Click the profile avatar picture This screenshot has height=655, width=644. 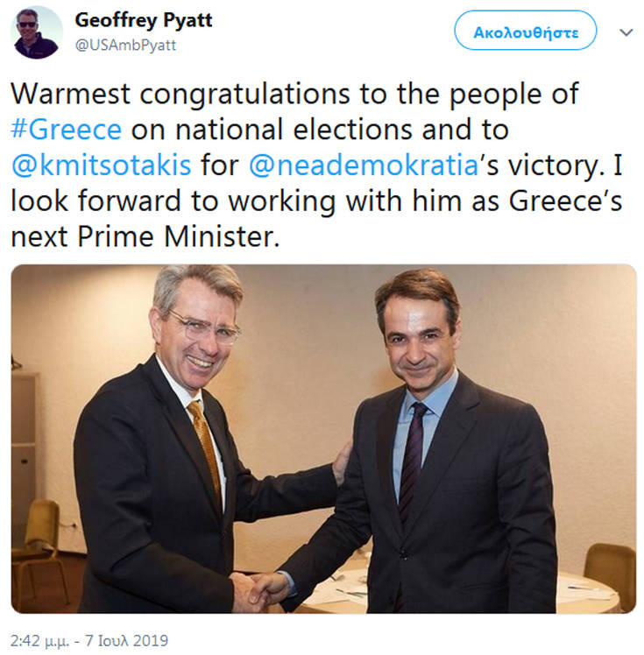pos(36,32)
